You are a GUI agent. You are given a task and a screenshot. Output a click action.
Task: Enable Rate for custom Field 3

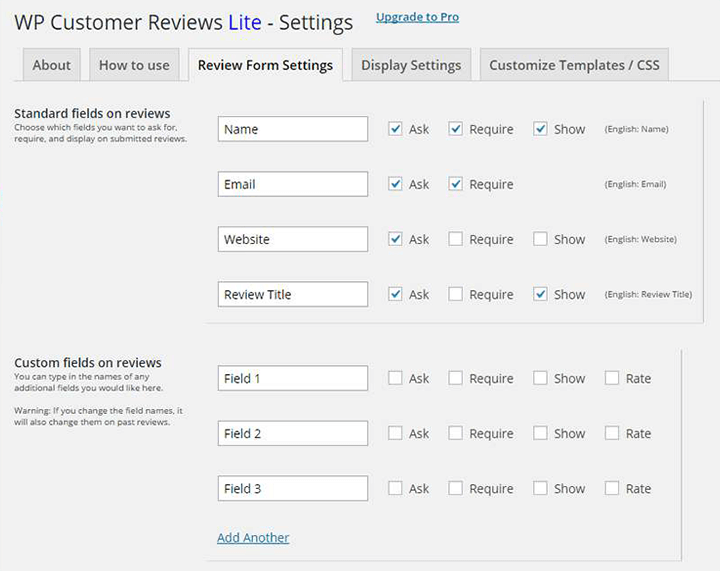click(612, 488)
